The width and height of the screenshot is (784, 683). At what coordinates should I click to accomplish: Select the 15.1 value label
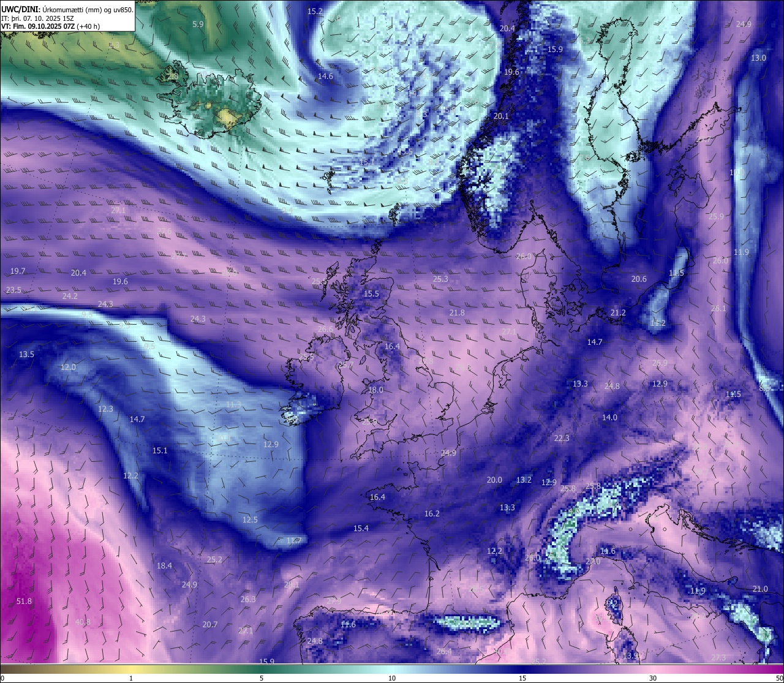[160, 451]
